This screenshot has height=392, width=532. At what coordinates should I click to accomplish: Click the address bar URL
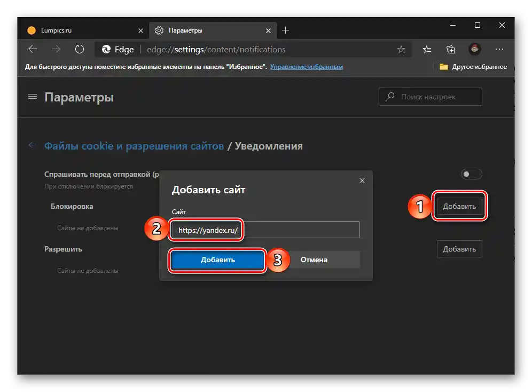point(216,50)
